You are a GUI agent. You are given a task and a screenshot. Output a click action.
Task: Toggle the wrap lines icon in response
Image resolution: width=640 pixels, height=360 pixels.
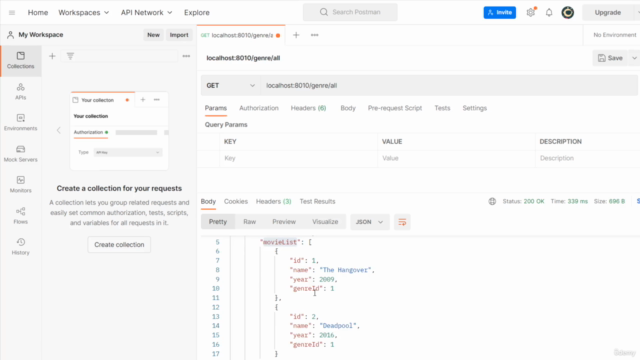click(x=402, y=222)
